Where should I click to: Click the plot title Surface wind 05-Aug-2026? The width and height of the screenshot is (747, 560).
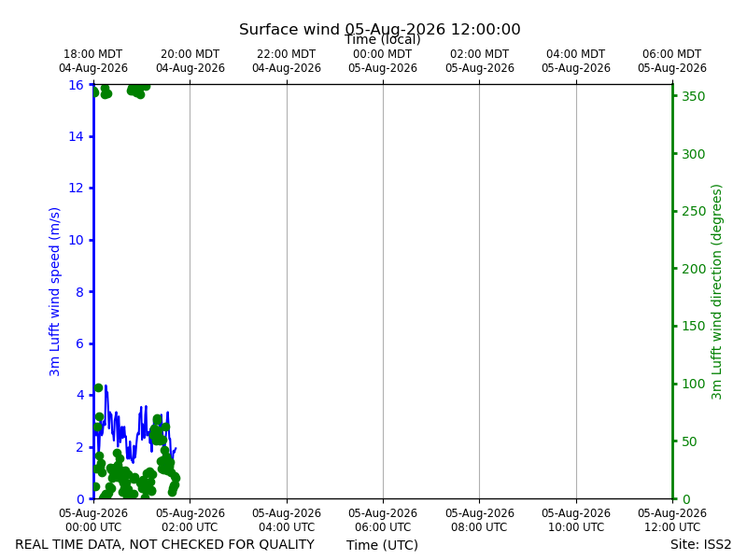[x=380, y=30]
